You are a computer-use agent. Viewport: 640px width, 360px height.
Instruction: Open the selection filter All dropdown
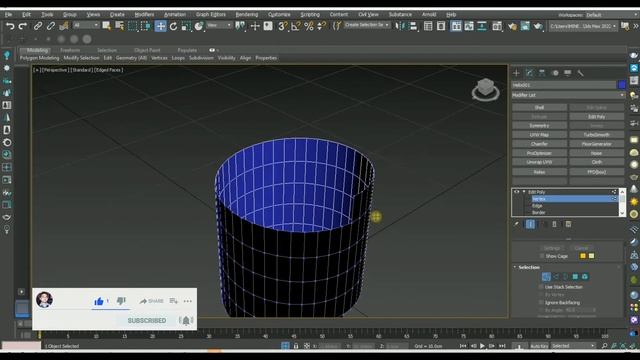(x=87, y=25)
